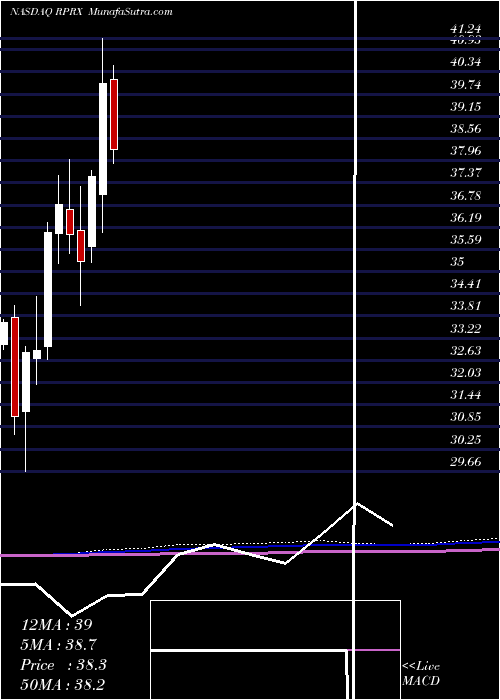Click the 30.85 price axis label
Screen dimensions: 500x700
point(466,417)
